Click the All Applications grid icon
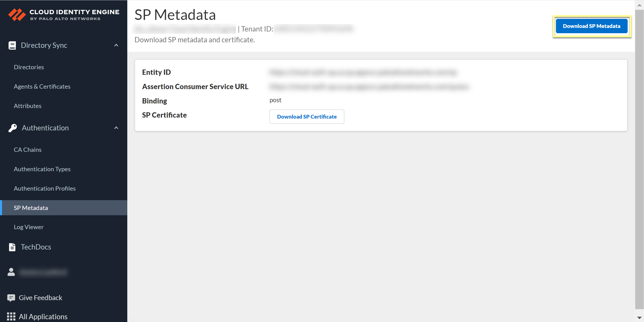Screen dimensions: 644x322 pos(11,316)
